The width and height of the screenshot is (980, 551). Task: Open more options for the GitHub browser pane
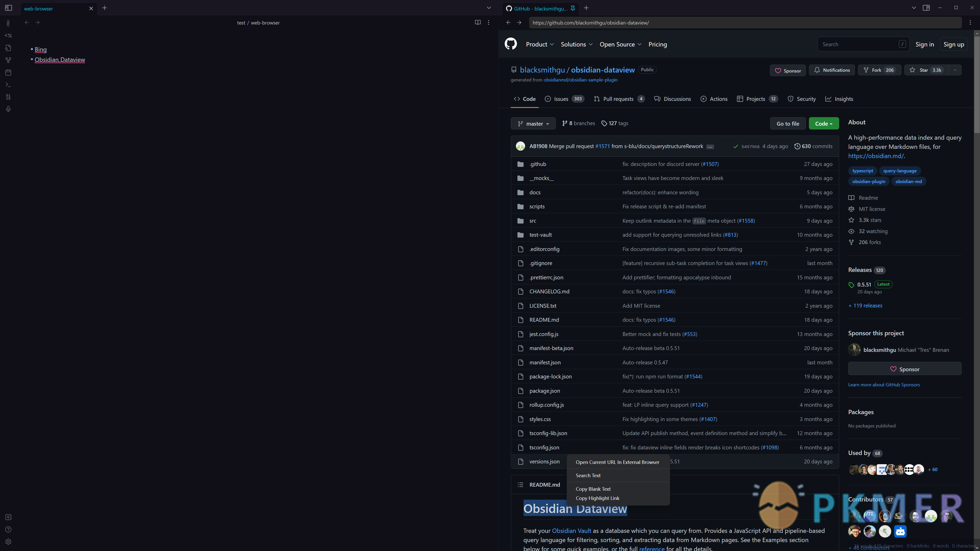point(970,22)
